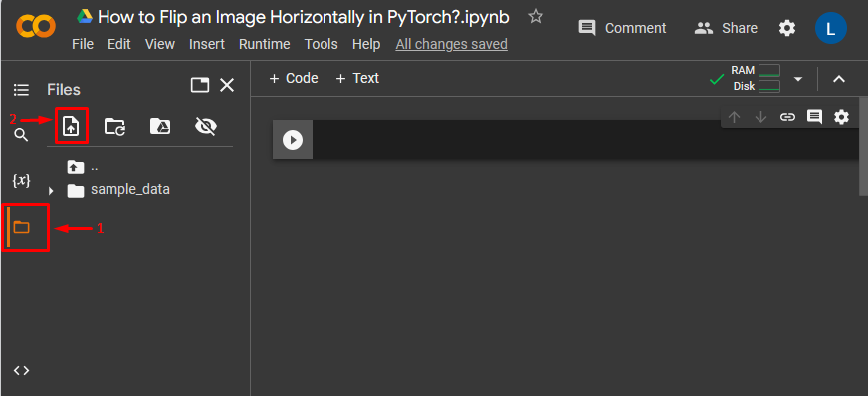Click the notebook title text
The width and height of the screenshot is (868, 396).
pyautogui.click(x=304, y=17)
